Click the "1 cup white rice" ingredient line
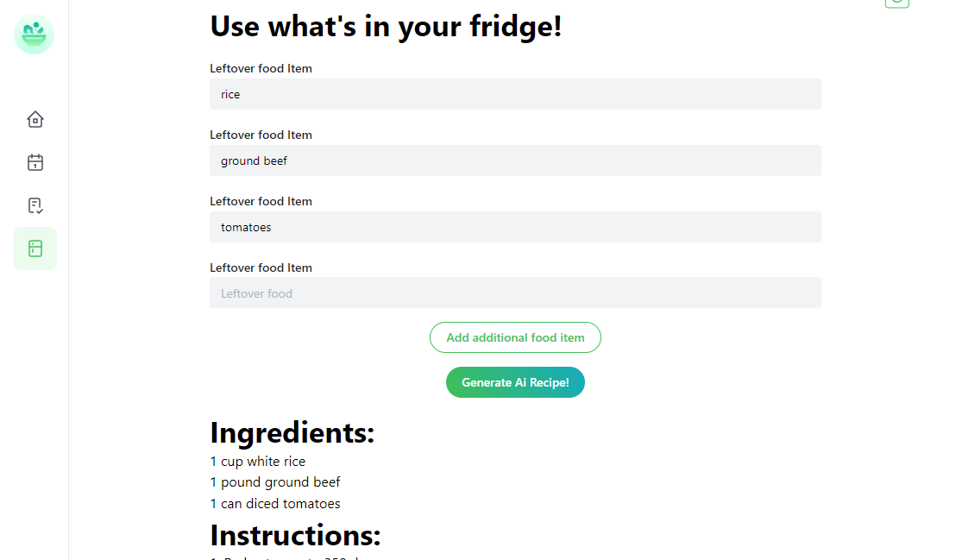 coord(258,462)
